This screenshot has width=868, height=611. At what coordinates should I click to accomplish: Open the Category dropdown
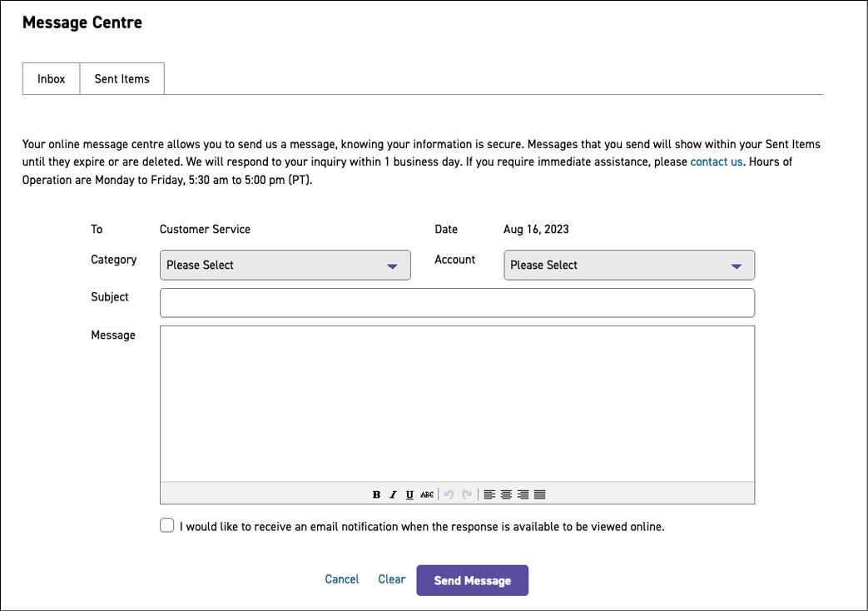click(x=285, y=265)
